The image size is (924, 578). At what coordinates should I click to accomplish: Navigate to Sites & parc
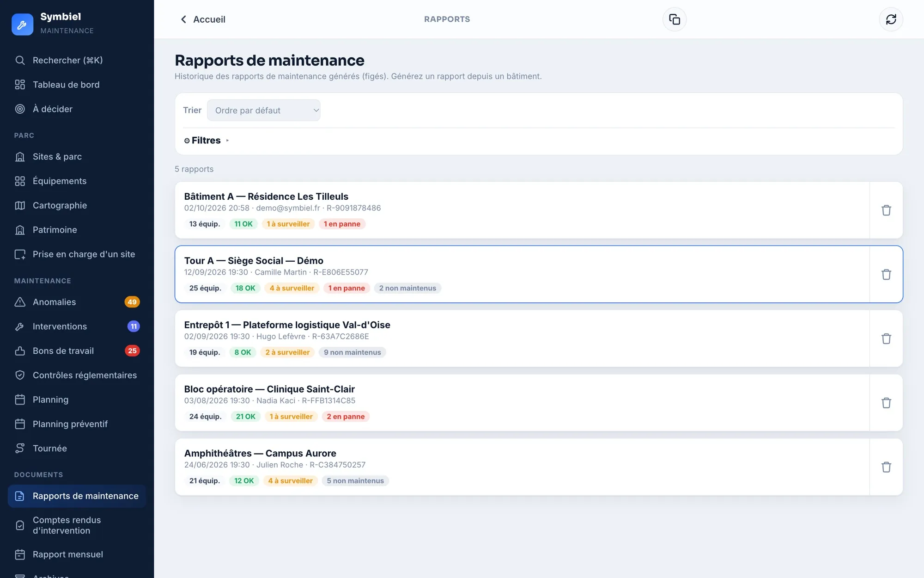77,157
